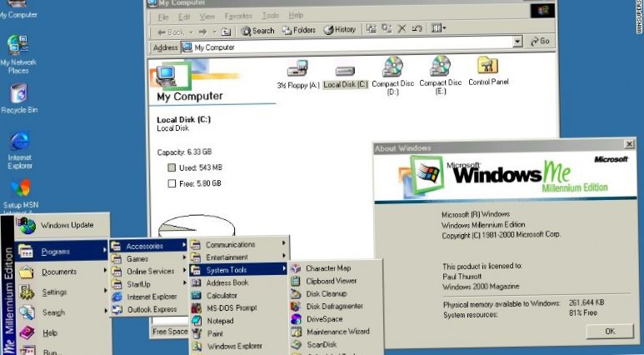This screenshot has width=644, height=355.
Task: Open Clipboard Viewer in System Tools
Action: [x=336, y=281]
